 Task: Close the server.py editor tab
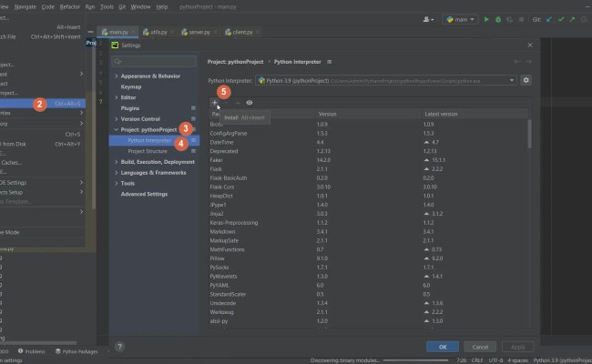click(215, 32)
